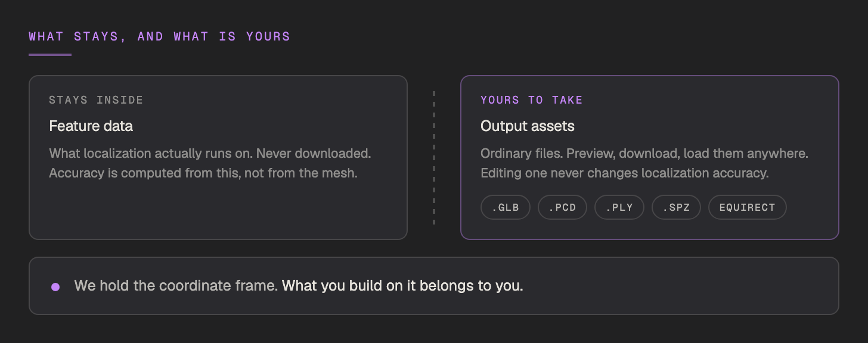Screen dimensions: 868x343
Task: Pick the .SPZ format chip
Action: 676,207
